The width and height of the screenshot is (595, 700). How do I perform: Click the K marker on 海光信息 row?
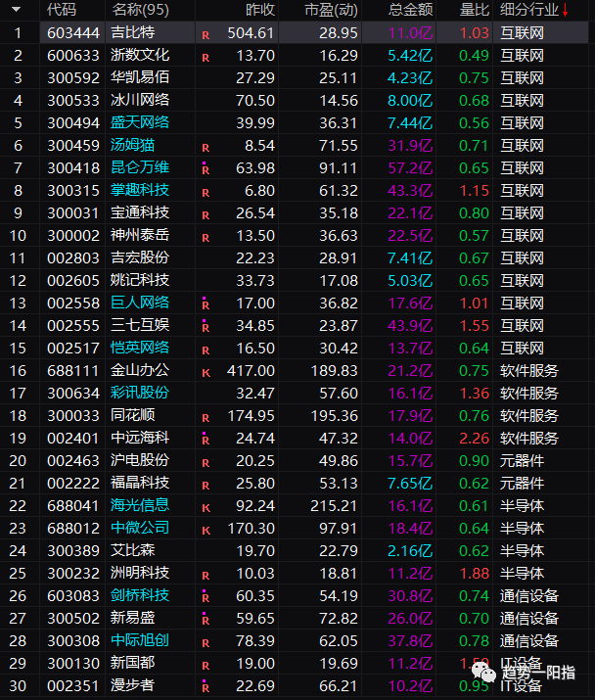[206, 508]
